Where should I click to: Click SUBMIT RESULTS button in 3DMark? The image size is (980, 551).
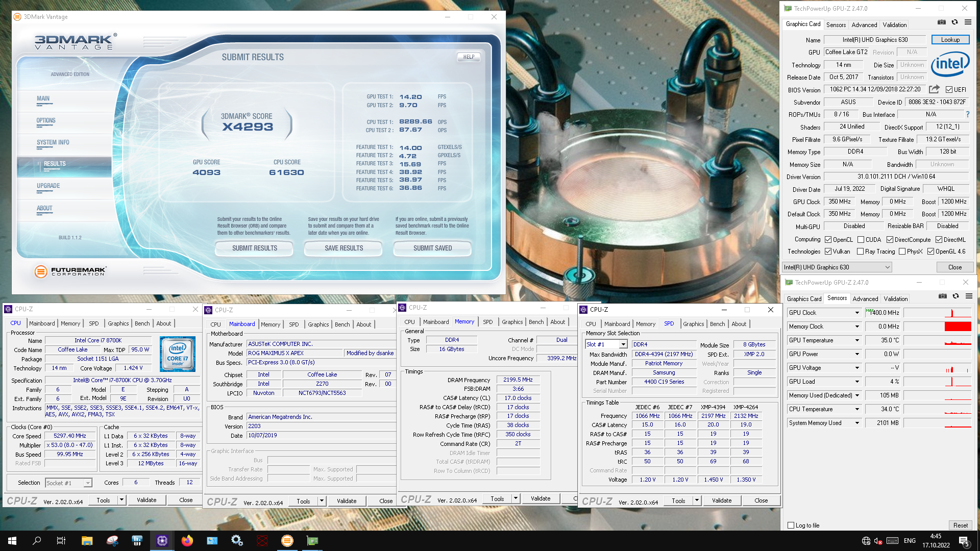(x=254, y=248)
